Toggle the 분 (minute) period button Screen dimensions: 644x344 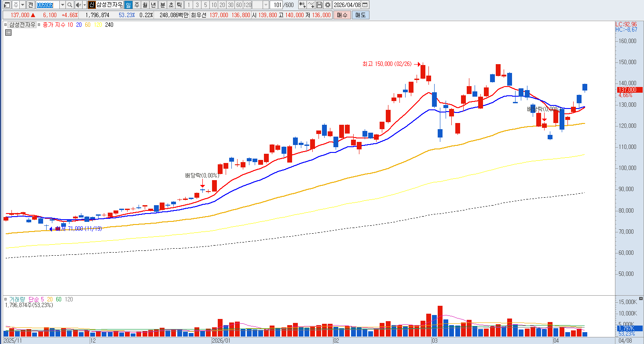(162, 5)
